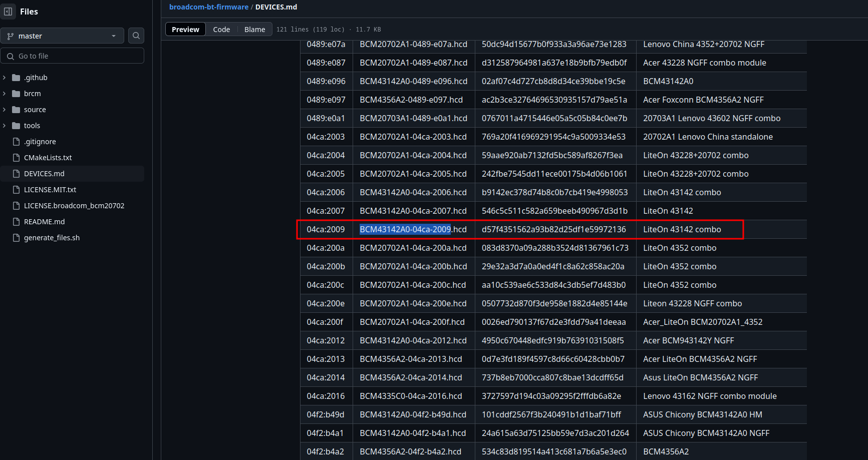Expand the .github folder chevron

[5, 78]
